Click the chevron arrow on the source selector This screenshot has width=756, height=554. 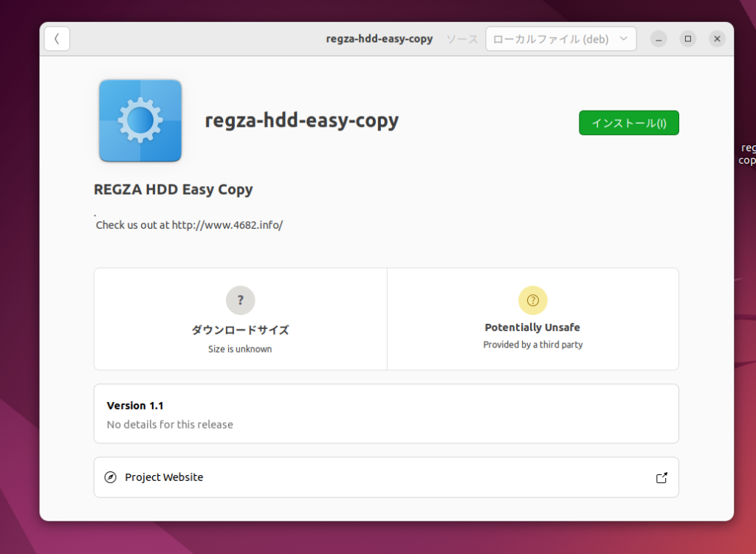coord(623,39)
